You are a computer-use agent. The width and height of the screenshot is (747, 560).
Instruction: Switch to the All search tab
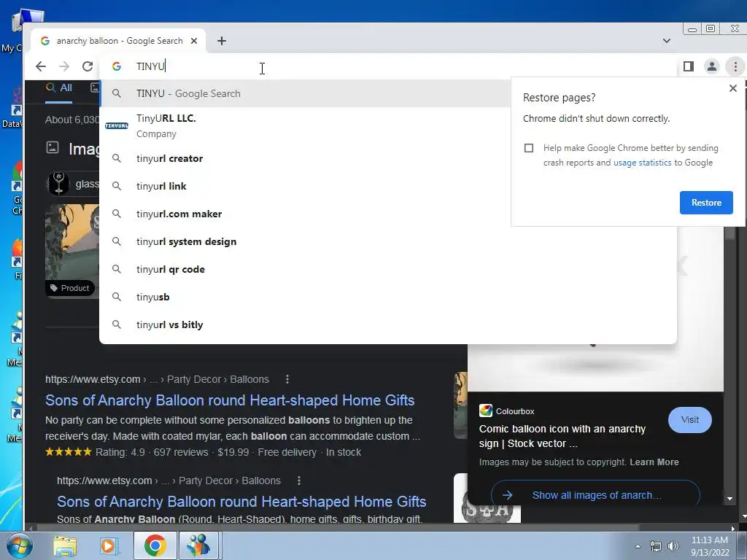pyautogui.click(x=59, y=87)
